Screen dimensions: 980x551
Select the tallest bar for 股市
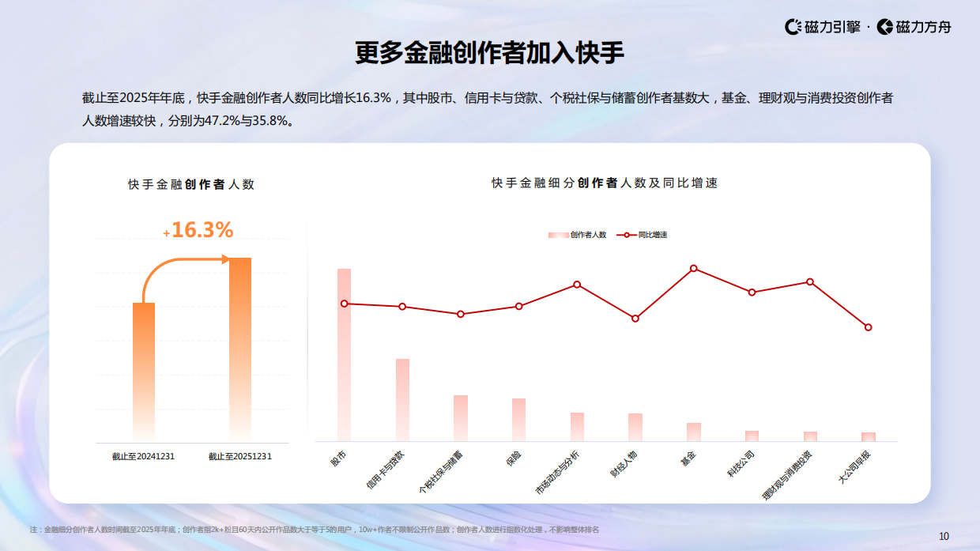click(343, 356)
